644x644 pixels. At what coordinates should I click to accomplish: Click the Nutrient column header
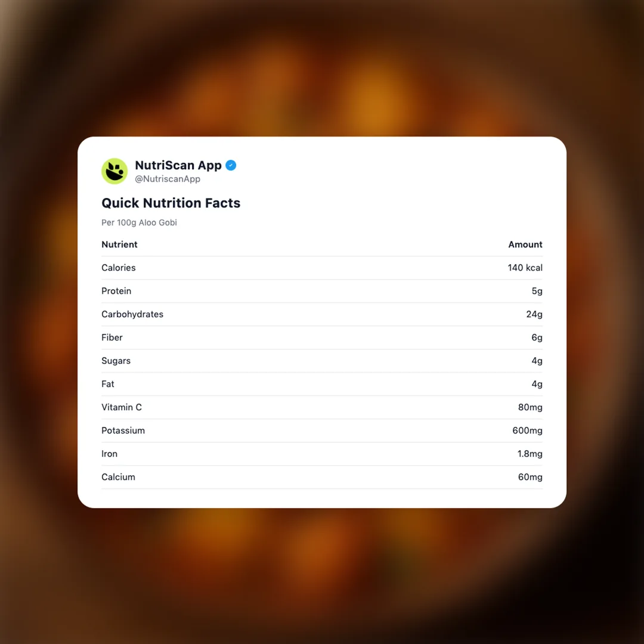(119, 244)
